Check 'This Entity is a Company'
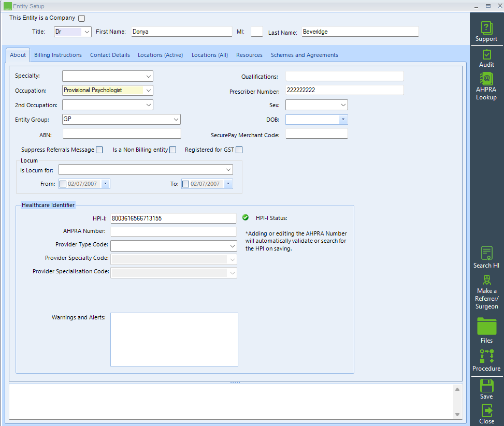Image resolution: width=504 pixels, height=426 pixels. (81, 18)
